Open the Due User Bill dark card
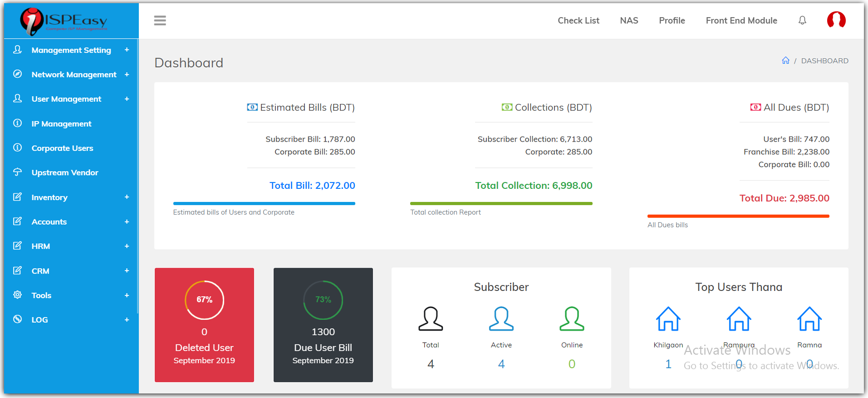Image resolution: width=868 pixels, height=398 pixels. coord(323,325)
